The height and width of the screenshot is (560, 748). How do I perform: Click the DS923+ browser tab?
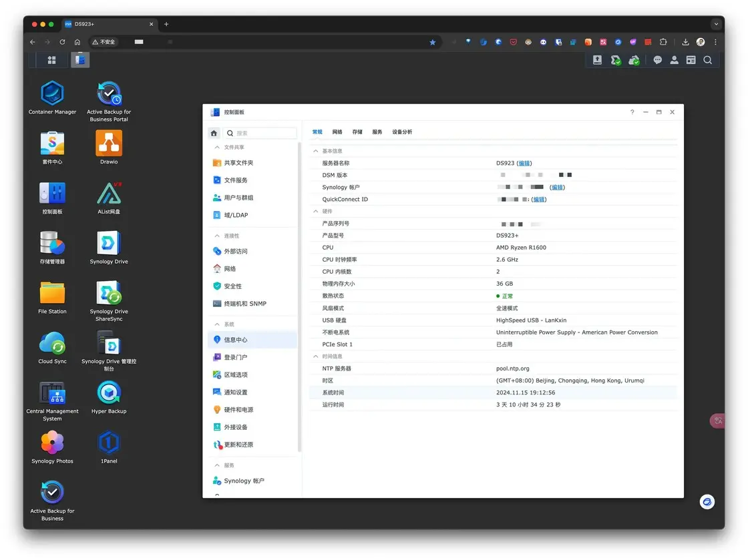(x=110, y=24)
